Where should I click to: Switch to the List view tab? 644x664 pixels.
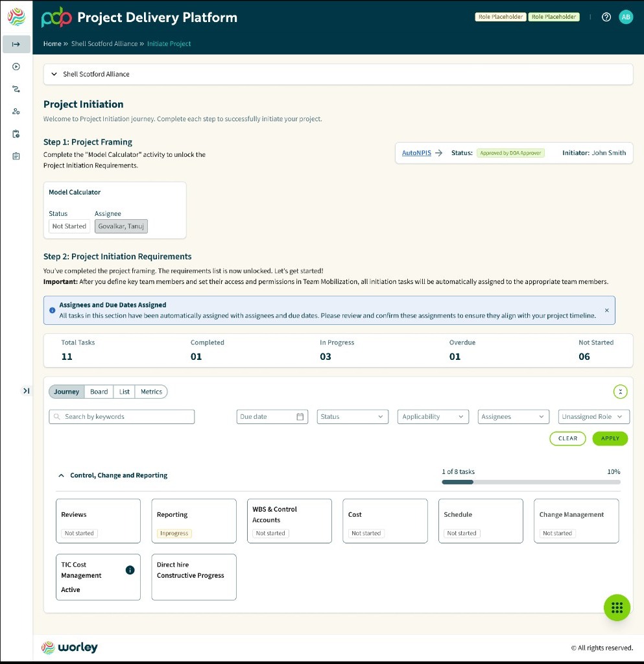[x=125, y=392]
